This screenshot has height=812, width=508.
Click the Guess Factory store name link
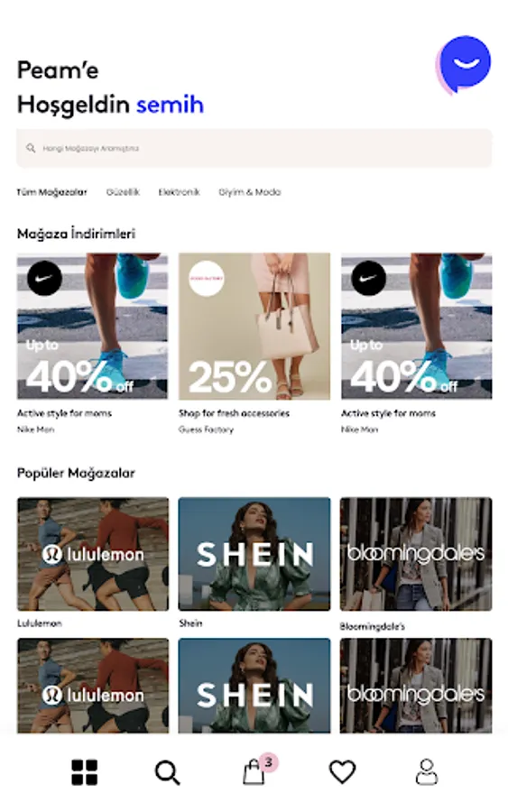click(x=206, y=429)
